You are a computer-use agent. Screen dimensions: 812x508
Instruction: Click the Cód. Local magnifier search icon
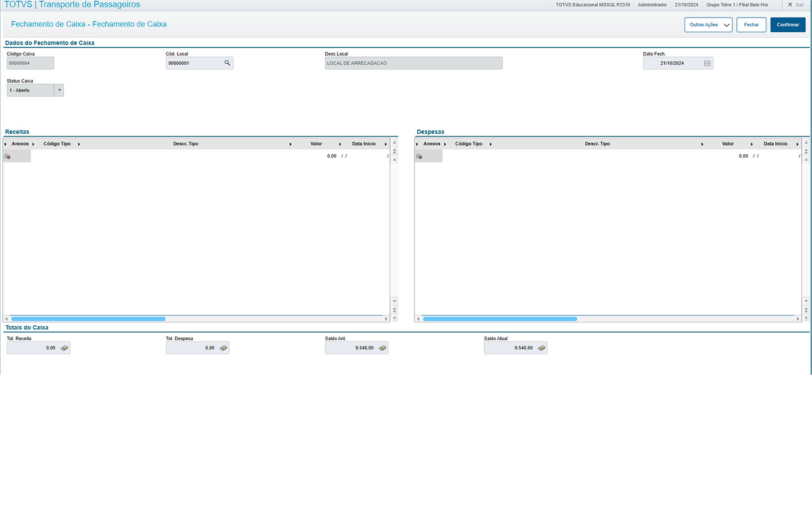coord(227,63)
